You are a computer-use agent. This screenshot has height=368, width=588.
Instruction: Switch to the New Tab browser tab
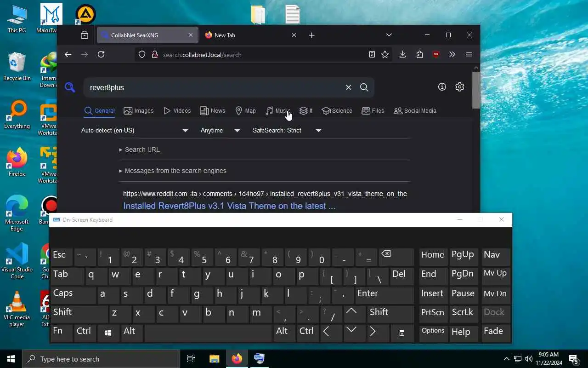tap(250, 35)
